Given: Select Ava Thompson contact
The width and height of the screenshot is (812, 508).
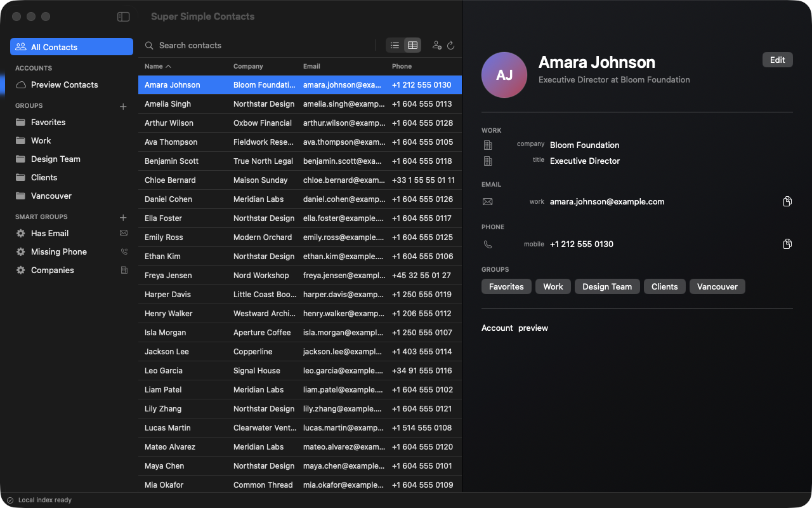Looking at the screenshot, I should point(300,142).
